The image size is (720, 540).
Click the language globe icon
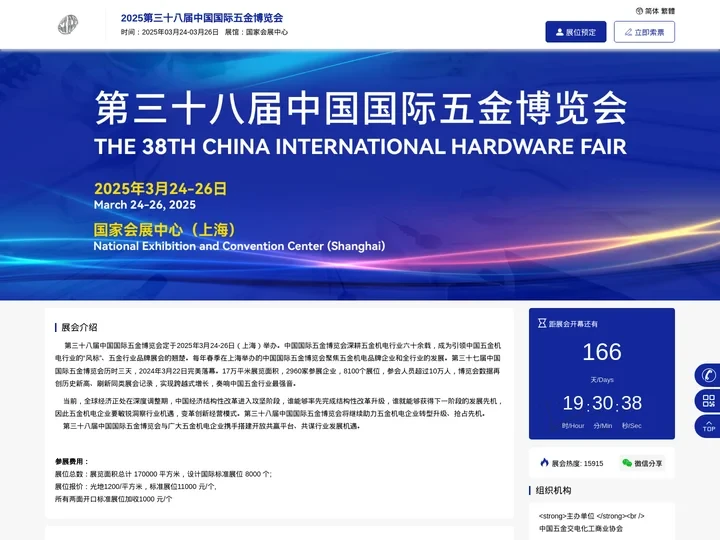[639, 11]
